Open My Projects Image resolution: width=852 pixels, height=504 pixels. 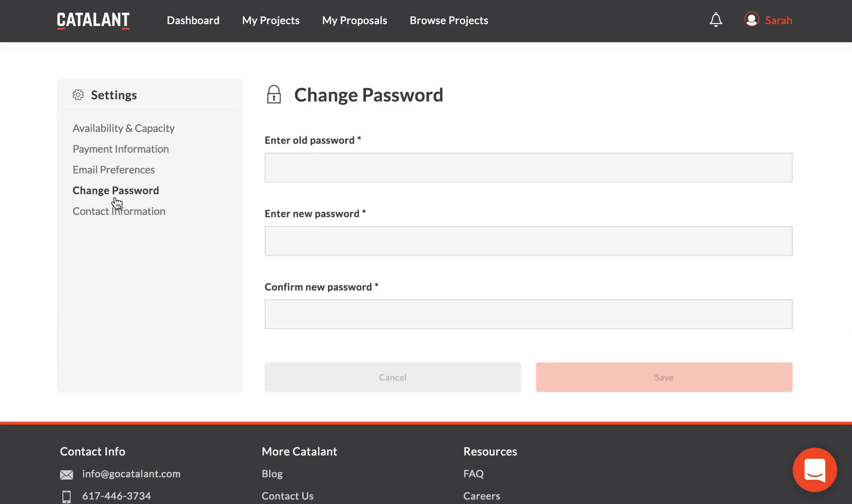coord(271,20)
